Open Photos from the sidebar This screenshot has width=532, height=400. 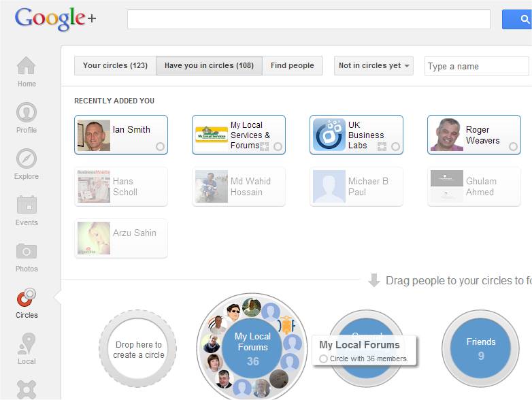(27, 256)
